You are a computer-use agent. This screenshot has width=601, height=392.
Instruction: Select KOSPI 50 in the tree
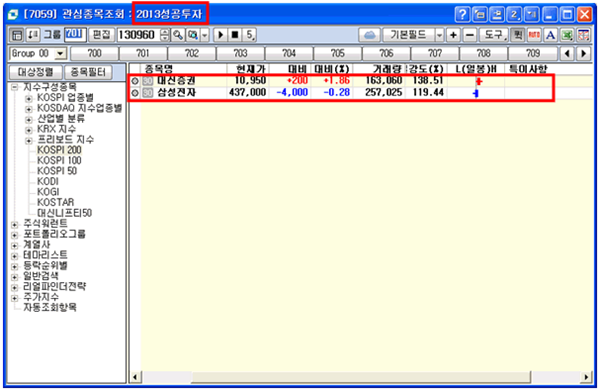[x=57, y=171]
